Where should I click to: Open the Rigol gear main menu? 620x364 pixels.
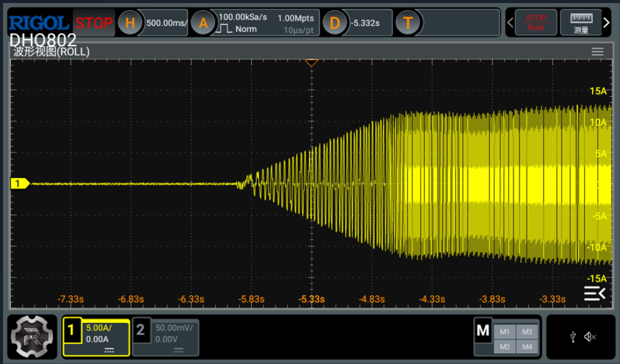pyautogui.click(x=32, y=337)
